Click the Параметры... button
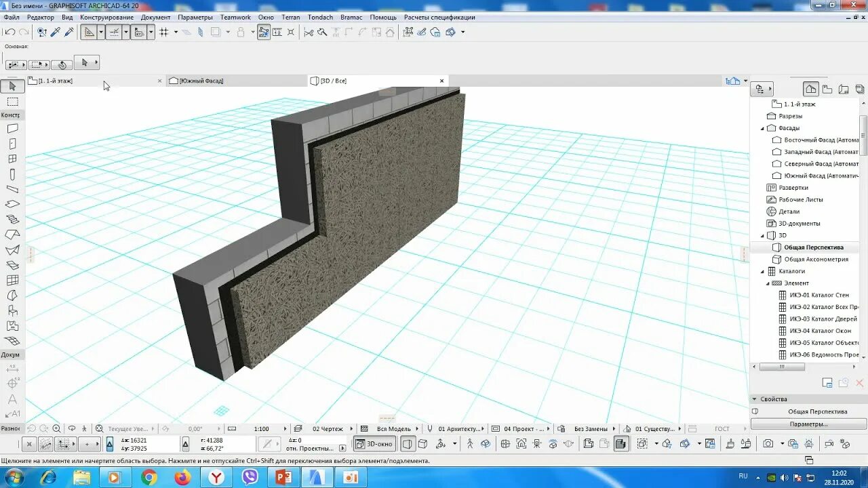This screenshot has width=868, height=488. click(x=808, y=424)
